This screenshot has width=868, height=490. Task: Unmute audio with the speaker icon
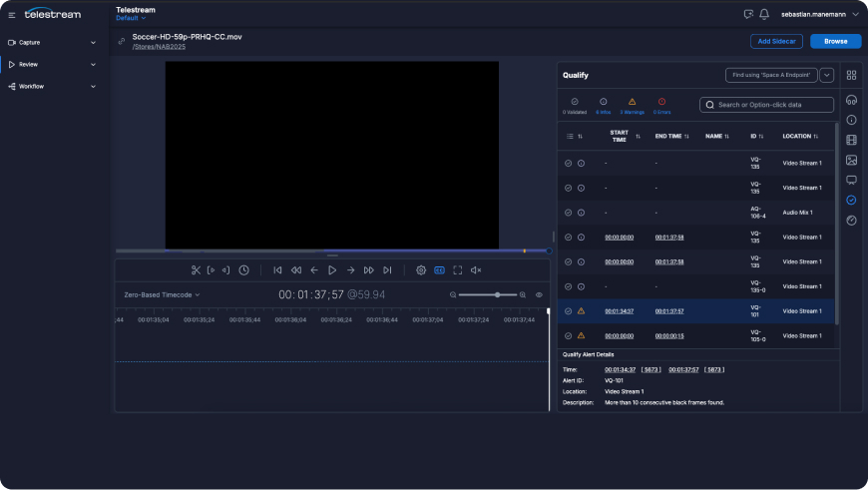(x=476, y=270)
